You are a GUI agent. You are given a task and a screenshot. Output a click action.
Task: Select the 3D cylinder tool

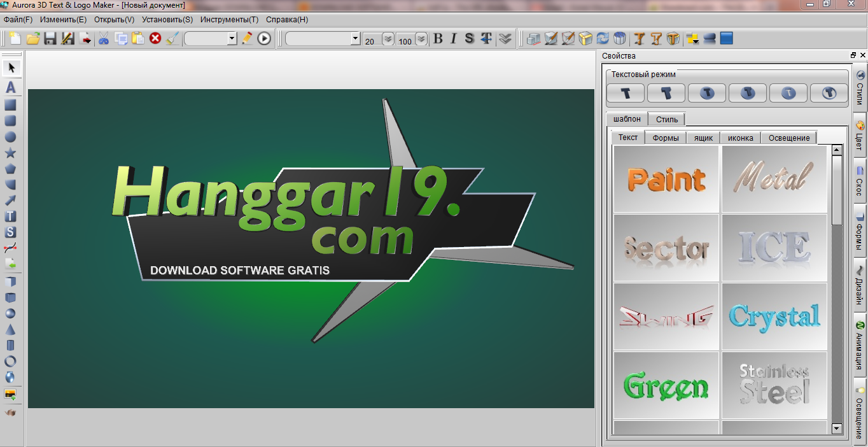pyautogui.click(x=11, y=345)
